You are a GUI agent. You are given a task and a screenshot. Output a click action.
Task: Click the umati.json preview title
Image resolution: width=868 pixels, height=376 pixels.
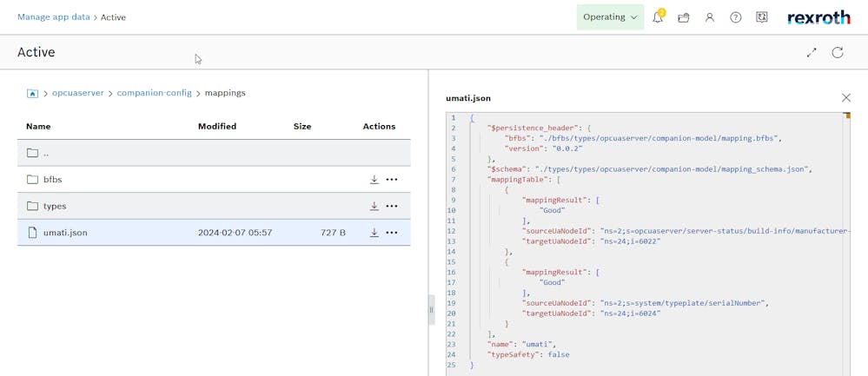tap(467, 98)
